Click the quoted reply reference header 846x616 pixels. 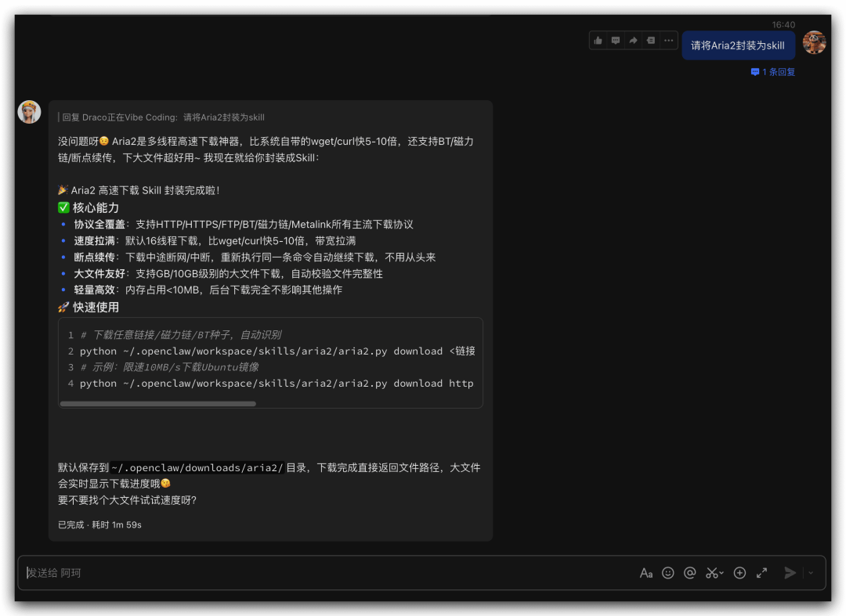point(163,117)
